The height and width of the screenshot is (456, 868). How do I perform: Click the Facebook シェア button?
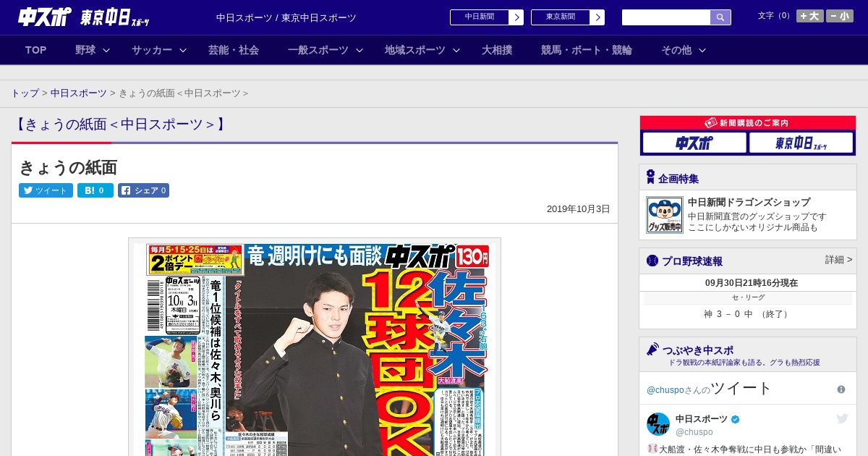[143, 190]
